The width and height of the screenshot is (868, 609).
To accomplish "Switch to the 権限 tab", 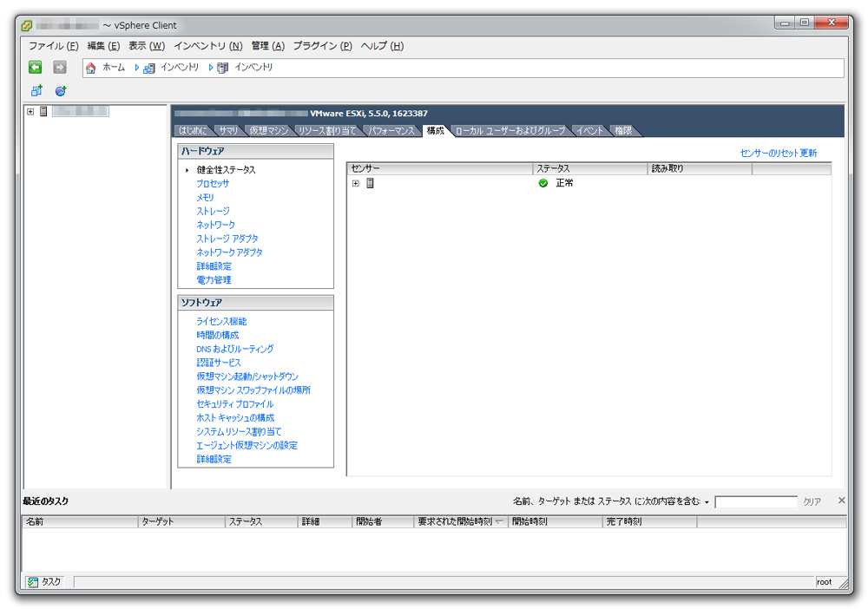I will (623, 130).
